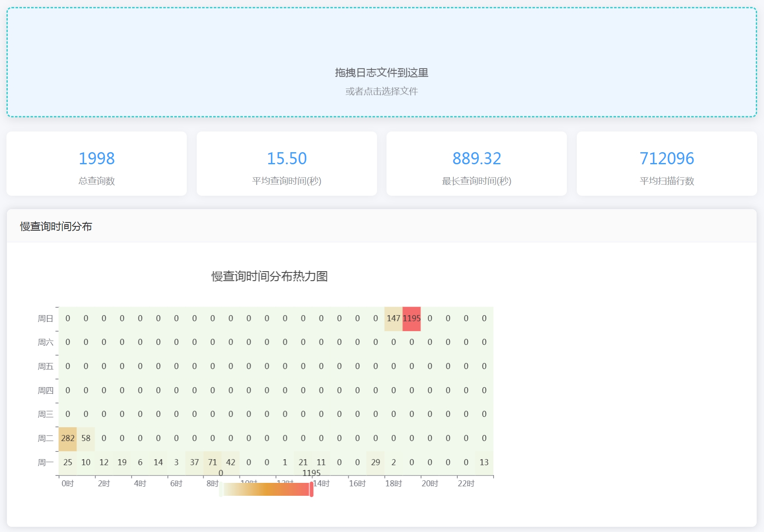
Task: Click the 22时 axis label
Action: 466,483
